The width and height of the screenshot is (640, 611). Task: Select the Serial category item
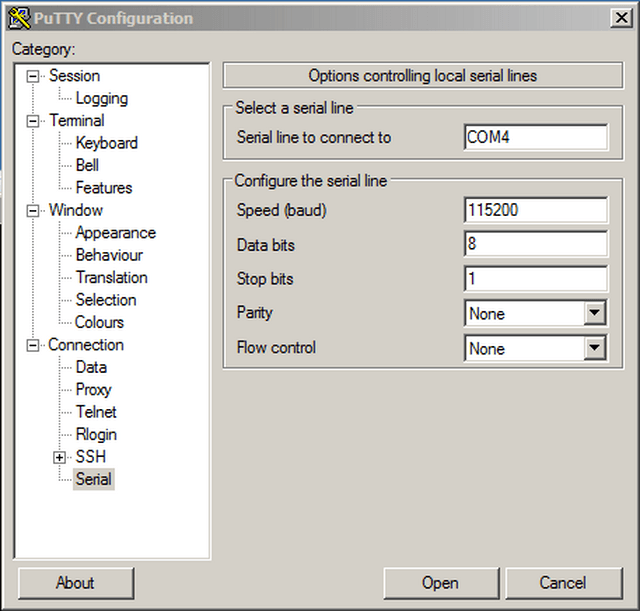(94, 479)
